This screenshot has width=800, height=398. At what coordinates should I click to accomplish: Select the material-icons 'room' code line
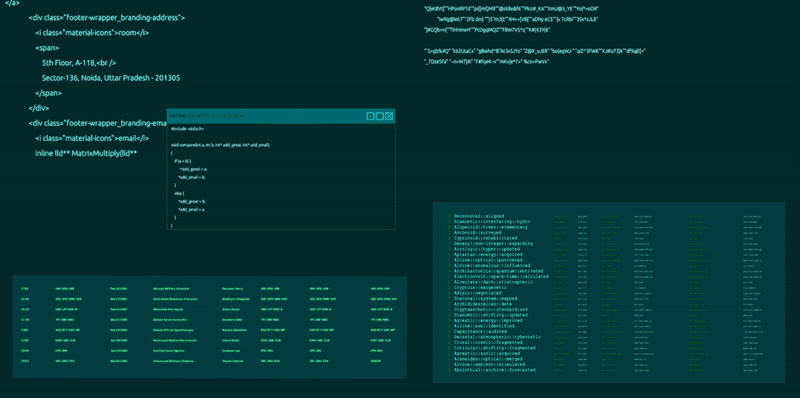[x=92, y=33]
